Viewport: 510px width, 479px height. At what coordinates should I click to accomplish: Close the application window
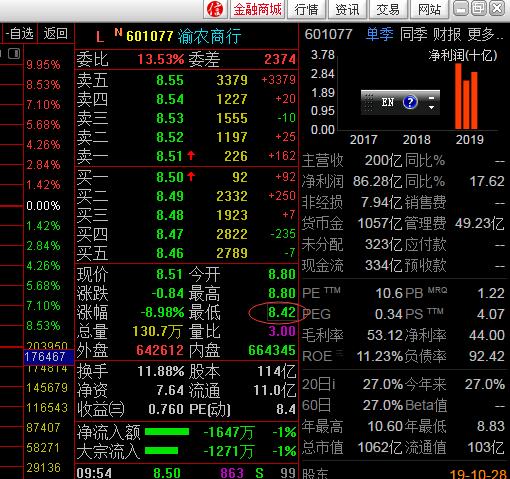pos(497,8)
